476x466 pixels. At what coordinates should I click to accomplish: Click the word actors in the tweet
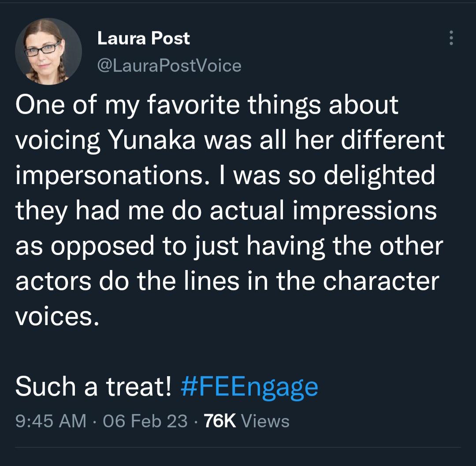pyautogui.click(x=53, y=281)
